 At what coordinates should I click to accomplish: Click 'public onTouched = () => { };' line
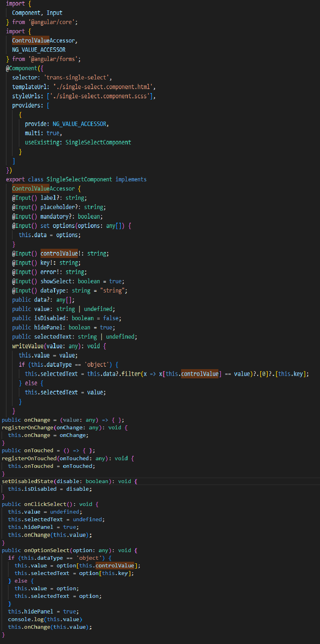[x=49, y=450]
